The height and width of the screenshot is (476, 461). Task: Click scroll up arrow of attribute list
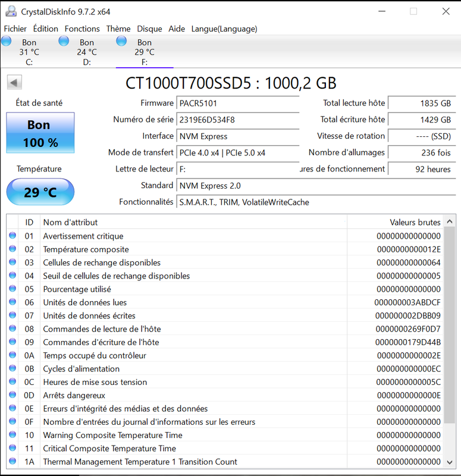coord(450,221)
